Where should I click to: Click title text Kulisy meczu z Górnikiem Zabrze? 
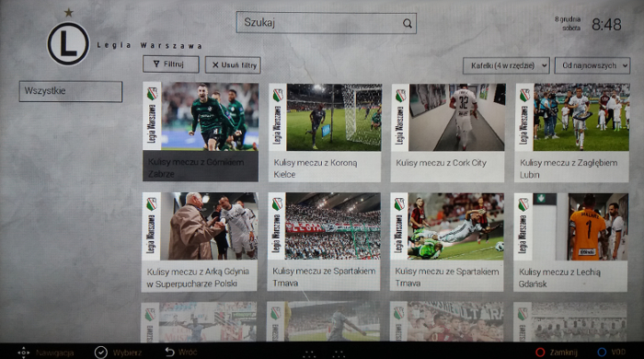(195, 168)
